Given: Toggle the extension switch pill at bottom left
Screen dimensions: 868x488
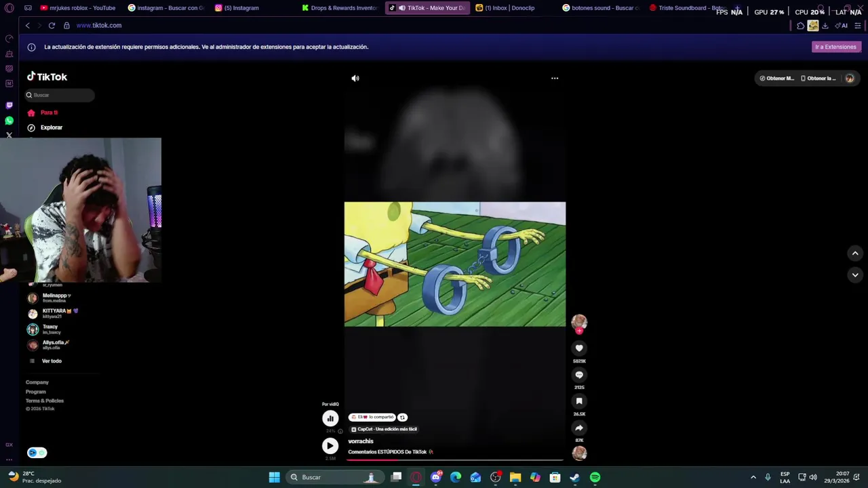Looking at the screenshot, I should (x=37, y=453).
